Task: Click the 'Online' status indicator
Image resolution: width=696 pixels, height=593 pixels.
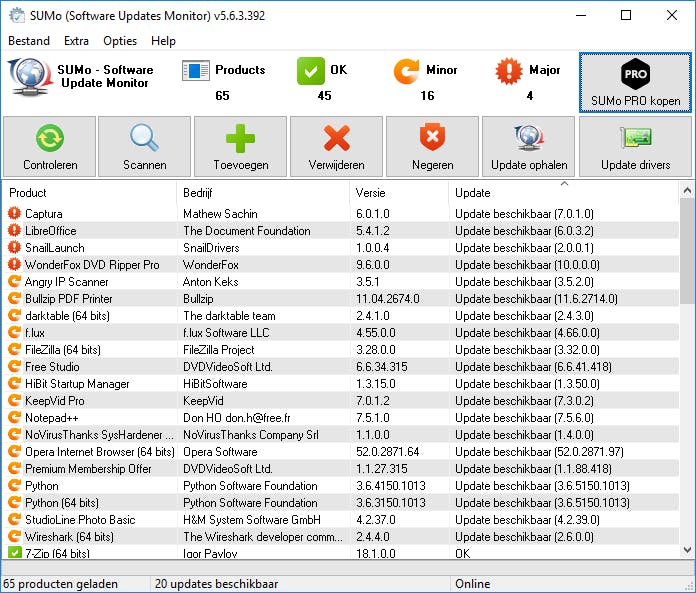Action: click(x=473, y=584)
